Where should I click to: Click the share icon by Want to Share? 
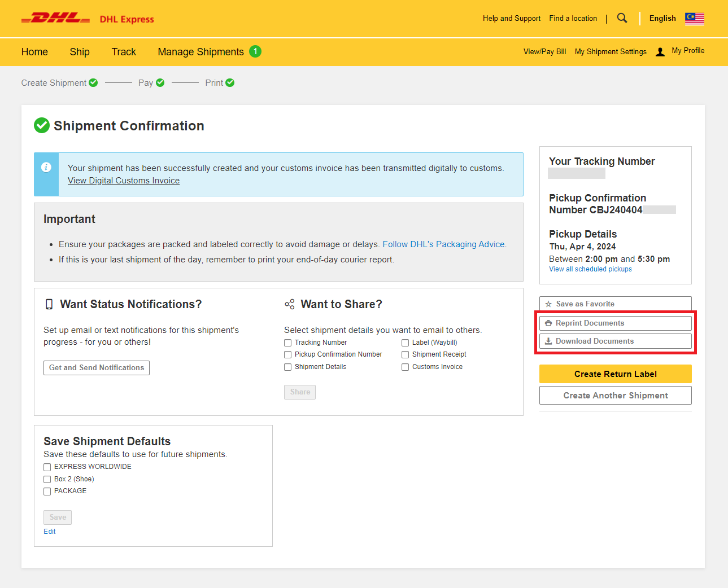[x=290, y=304]
